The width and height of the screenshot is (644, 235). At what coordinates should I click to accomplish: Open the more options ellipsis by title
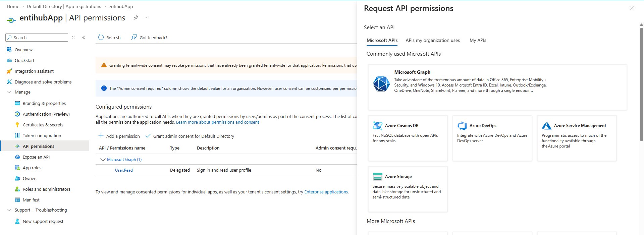(x=147, y=18)
